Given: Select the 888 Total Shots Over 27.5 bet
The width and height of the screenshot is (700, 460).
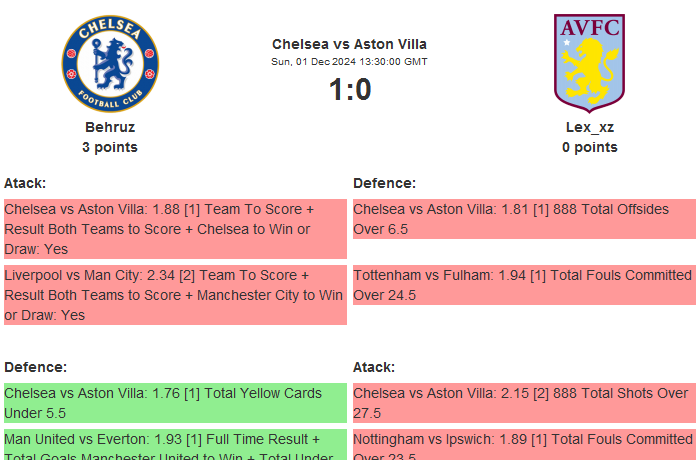Looking at the screenshot, I should tap(524, 403).
